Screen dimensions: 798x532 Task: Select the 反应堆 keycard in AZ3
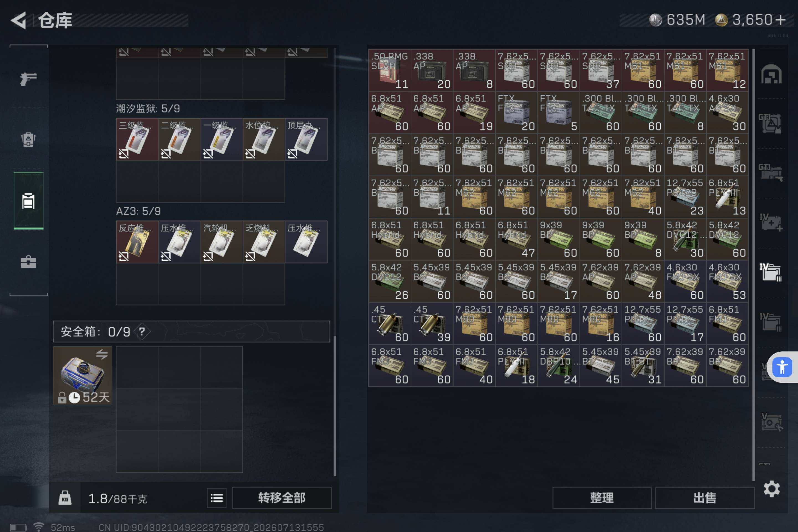pyautogui.click(x=137, y=242)
